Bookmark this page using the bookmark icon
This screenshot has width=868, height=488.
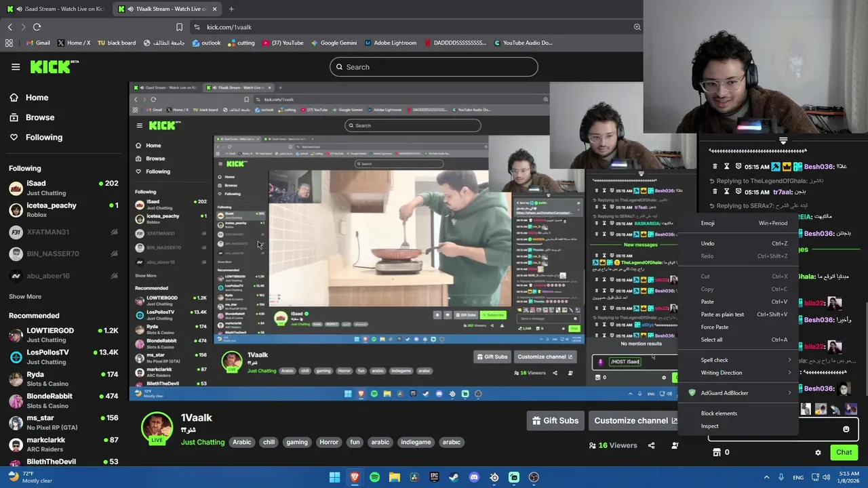click(x=179, y=27)
